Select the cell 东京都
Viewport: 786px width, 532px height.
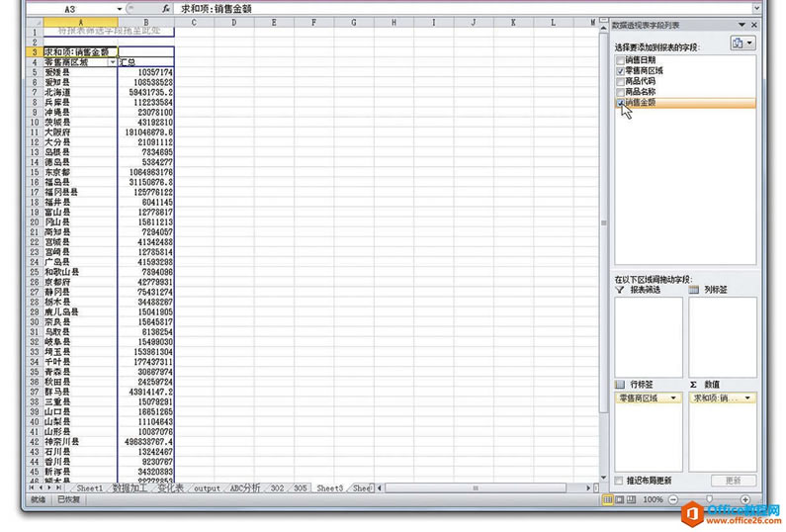(x=80, y=172)
